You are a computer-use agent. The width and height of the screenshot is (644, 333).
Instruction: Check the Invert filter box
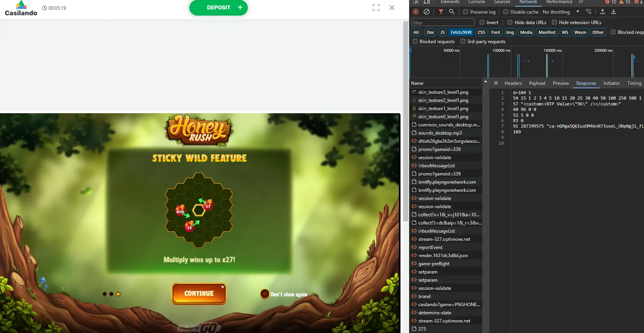[x=482, y=22]
